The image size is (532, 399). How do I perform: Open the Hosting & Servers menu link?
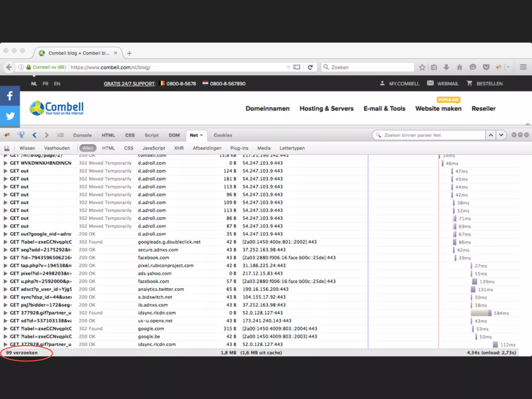(x=326, y=109)
